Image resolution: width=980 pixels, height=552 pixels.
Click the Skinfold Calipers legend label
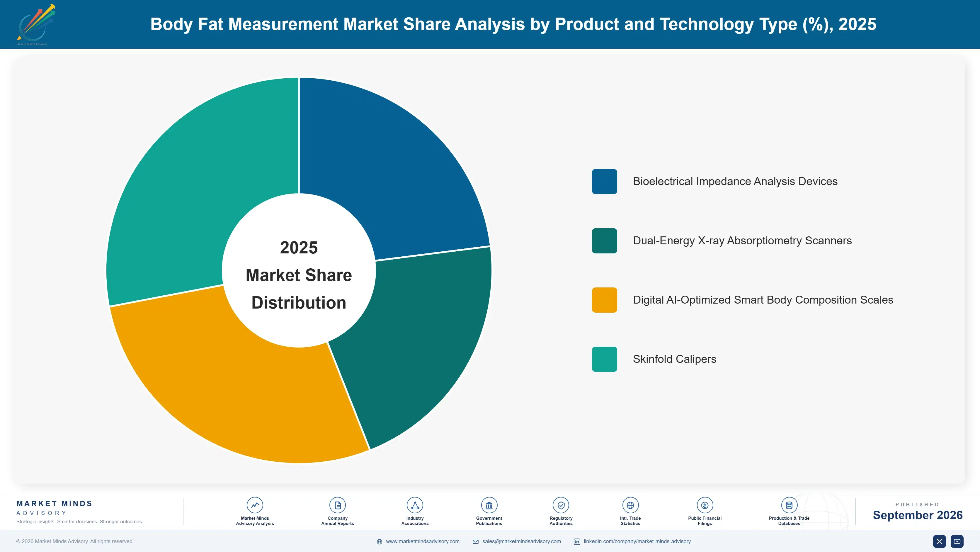pos(675,359)
